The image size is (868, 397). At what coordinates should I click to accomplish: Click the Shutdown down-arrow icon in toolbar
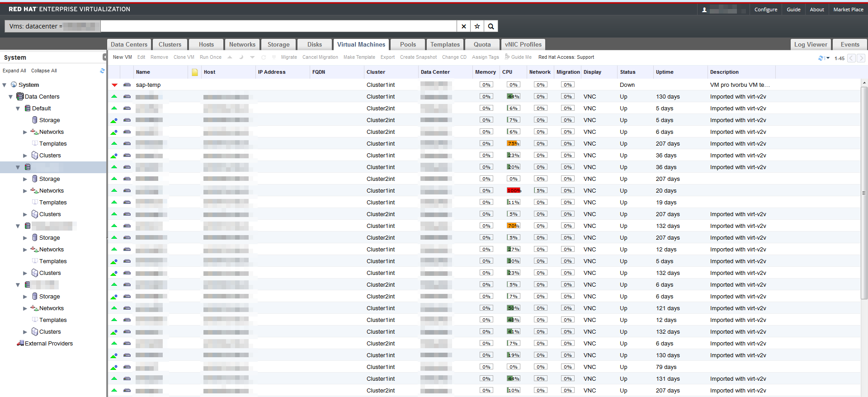tap(252, 57)
